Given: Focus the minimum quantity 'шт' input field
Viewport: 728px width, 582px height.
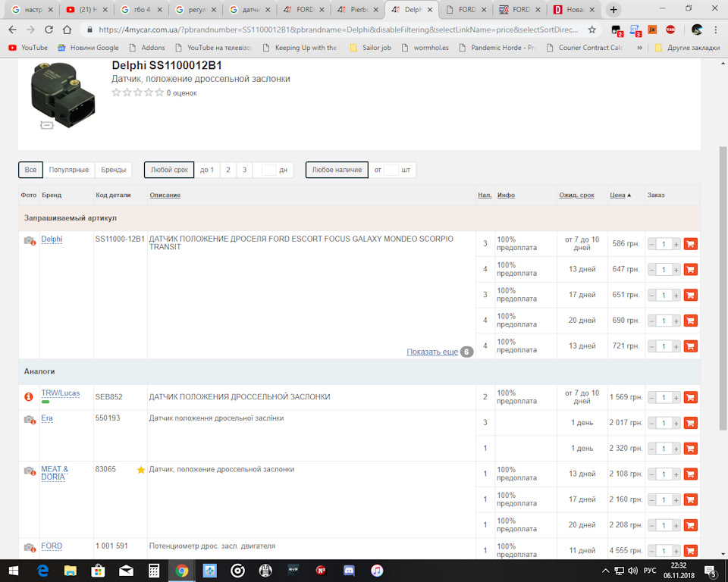Looking at the screenshot, I should [x=391, y=170].
